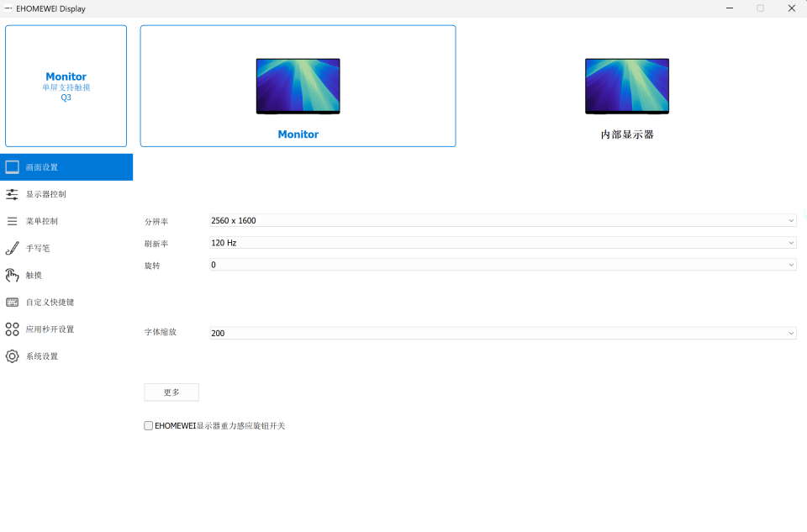This screenshot has height=532, width=807.
Task: Open the 手写笔 menu item
Action: pos(66,248)
